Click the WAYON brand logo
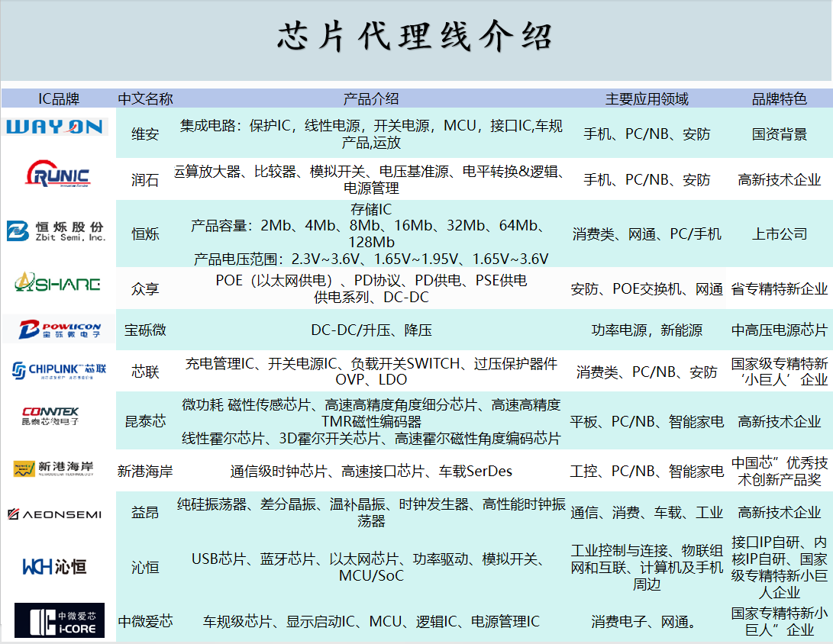 point(55,127)
